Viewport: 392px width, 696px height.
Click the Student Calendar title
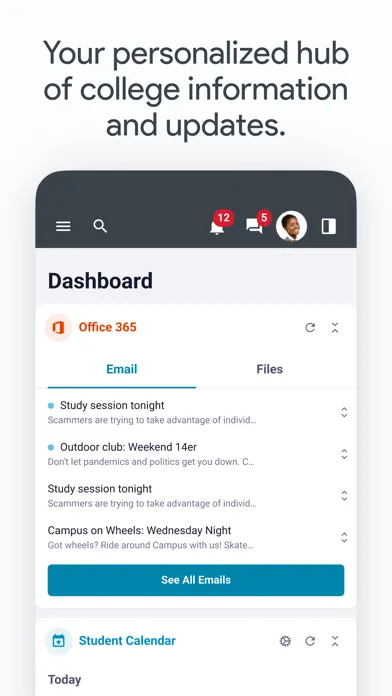(127, 641)
